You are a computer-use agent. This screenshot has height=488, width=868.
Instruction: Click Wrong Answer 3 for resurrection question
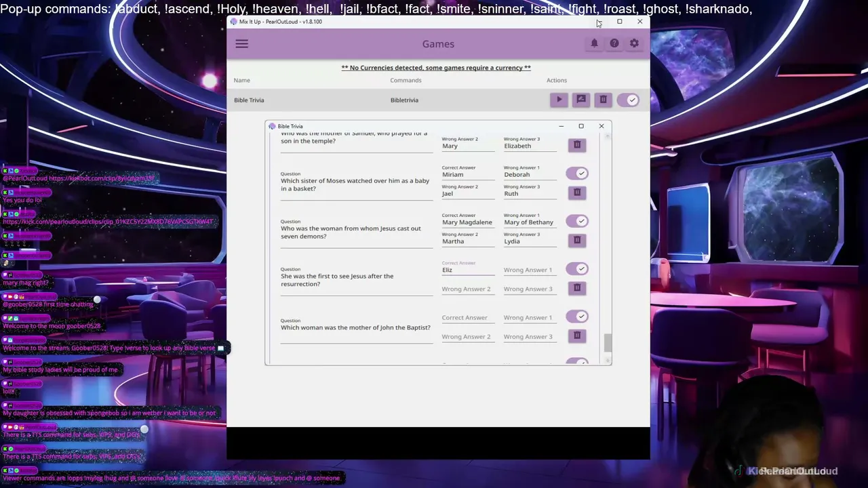(530, 289)
